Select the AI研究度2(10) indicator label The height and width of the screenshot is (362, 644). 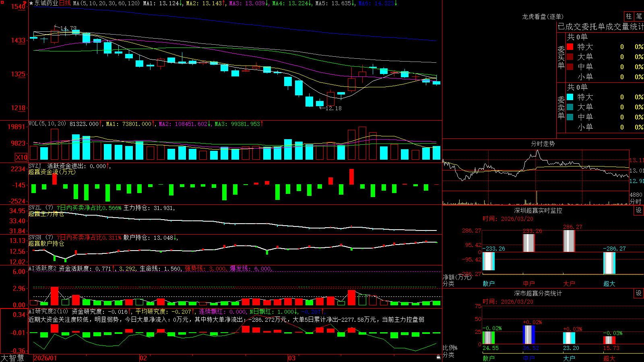pyautogui.click(x=48, y=311)
